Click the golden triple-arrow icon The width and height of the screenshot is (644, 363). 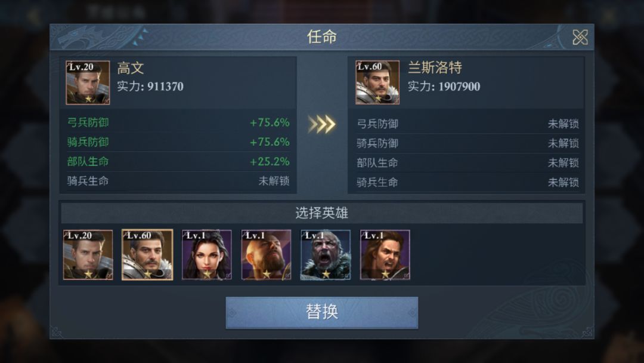322,124
